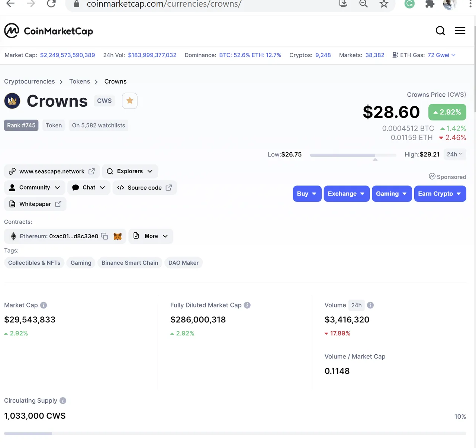Image resolution: width=476 pixels, height=448 pixels.
Task: Click the Circulating Supply info icon
Action: (63, 400)
